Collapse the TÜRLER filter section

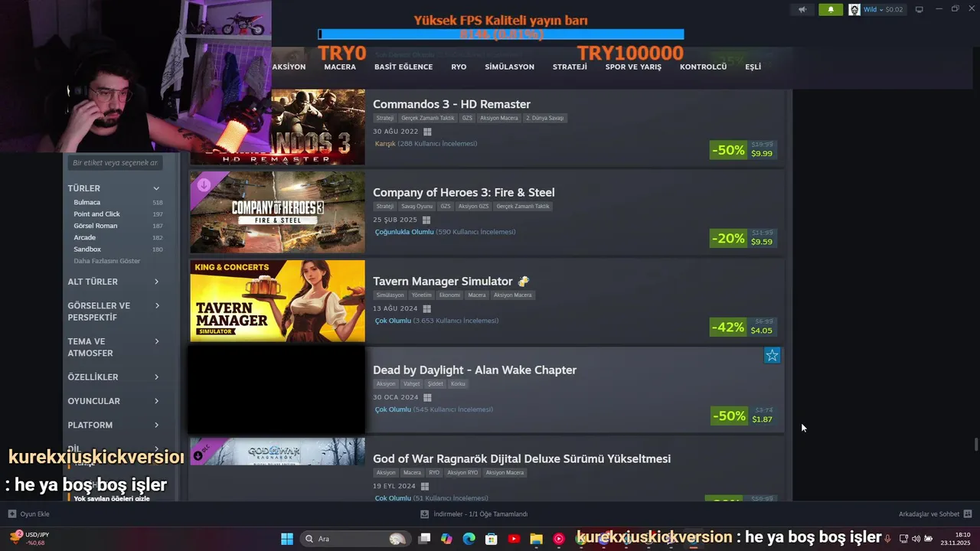156,188
